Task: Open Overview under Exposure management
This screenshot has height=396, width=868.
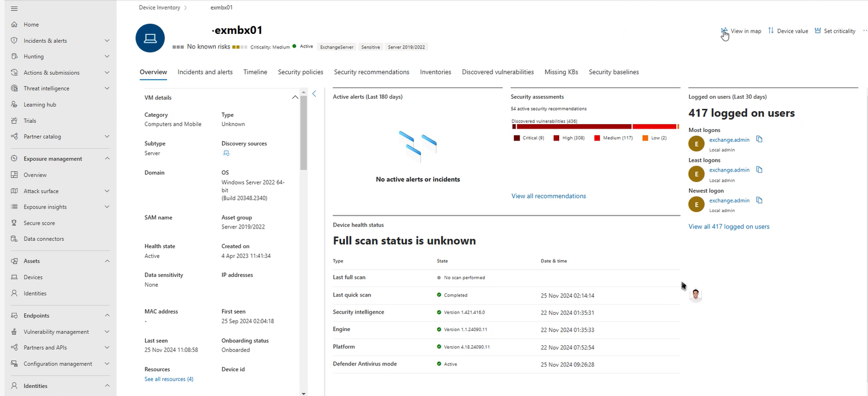Action: pos(35,175)
